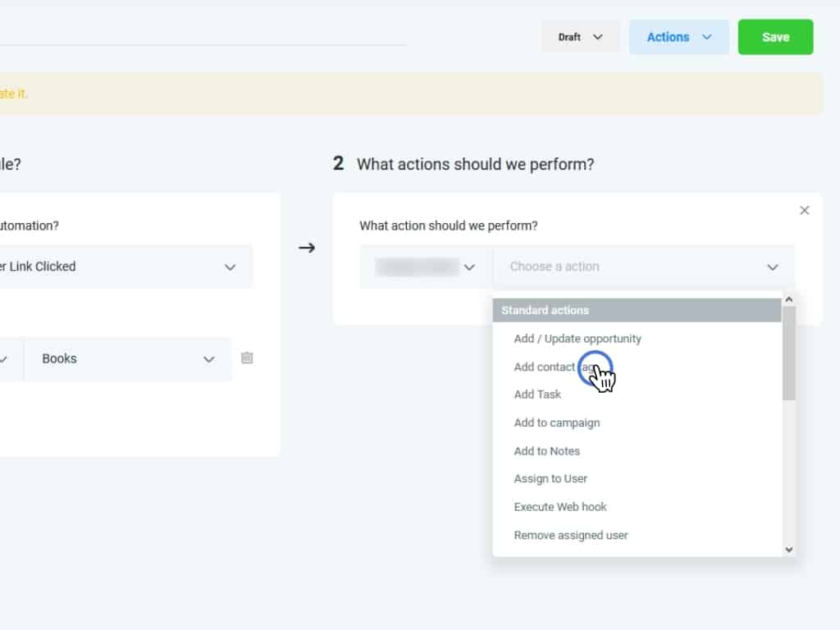Select Assign to User option
This screenshot has height=630, width=840.
pos(550,479)
